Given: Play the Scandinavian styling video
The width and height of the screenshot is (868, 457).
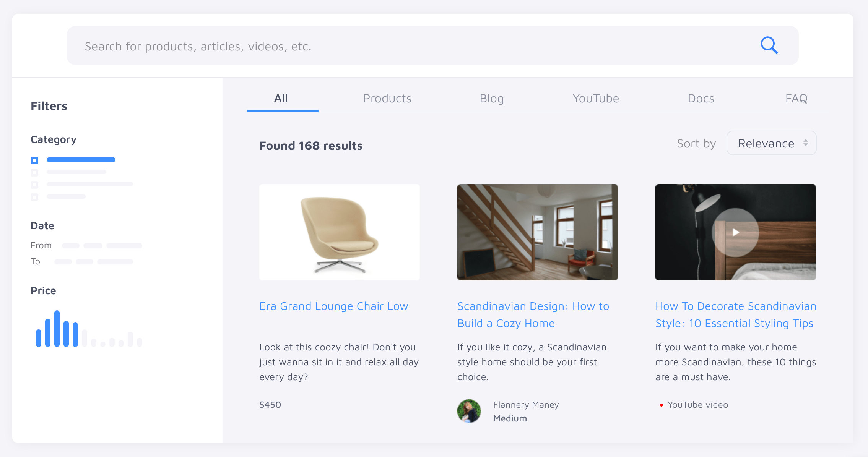Looking at the screenshot, I should pyautogui.click(x=735, y=232).
